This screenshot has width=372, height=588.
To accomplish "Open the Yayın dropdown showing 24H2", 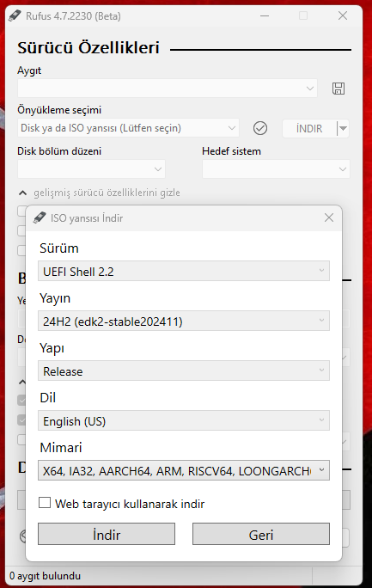I will pyautogui.click(x=184, y=321).
